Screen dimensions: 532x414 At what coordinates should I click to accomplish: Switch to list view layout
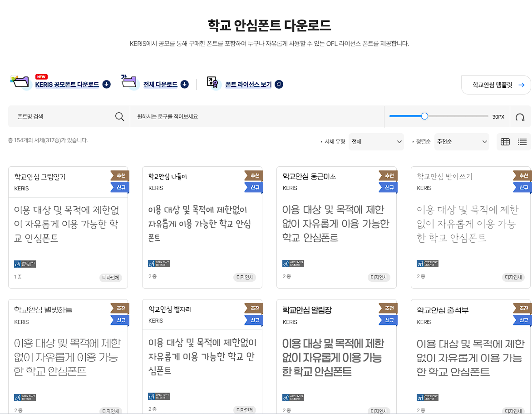pyautogui.click(x=522, y=141)
